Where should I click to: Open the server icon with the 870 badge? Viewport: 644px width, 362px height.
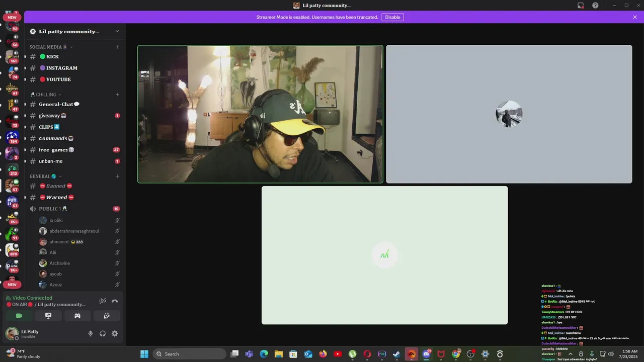click(12, 249)
